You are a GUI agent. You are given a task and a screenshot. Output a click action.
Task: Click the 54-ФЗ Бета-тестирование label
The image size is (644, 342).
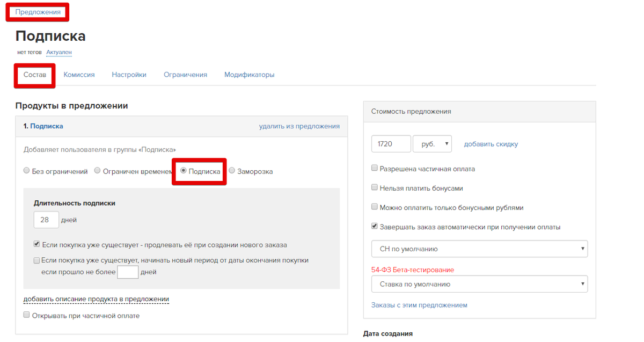click(413, 270)
